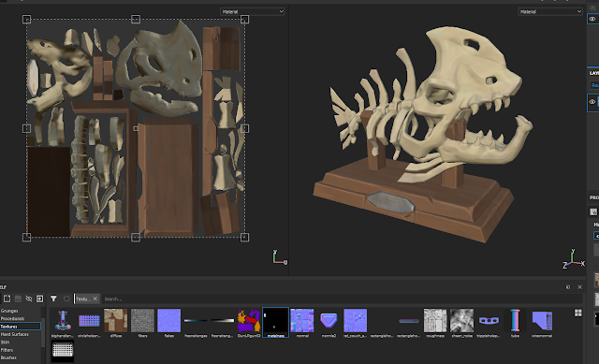
Task: Select the flakes normal texture thumbnail
Action: tap(168, 320)
